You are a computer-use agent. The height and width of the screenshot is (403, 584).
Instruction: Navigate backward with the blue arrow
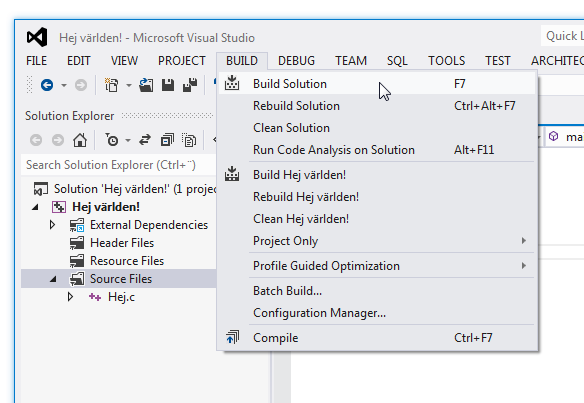47,85
